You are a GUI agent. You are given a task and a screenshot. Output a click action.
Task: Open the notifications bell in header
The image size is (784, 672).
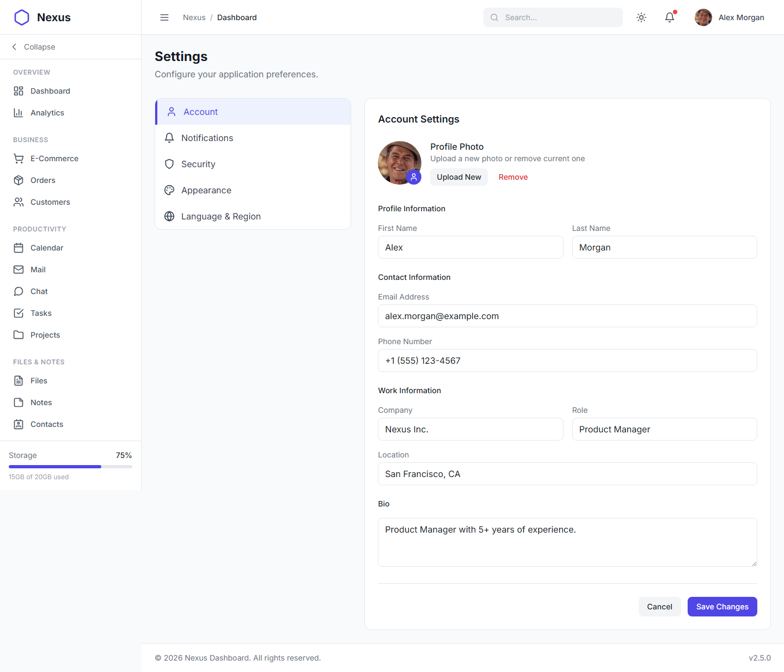(670, 17)
